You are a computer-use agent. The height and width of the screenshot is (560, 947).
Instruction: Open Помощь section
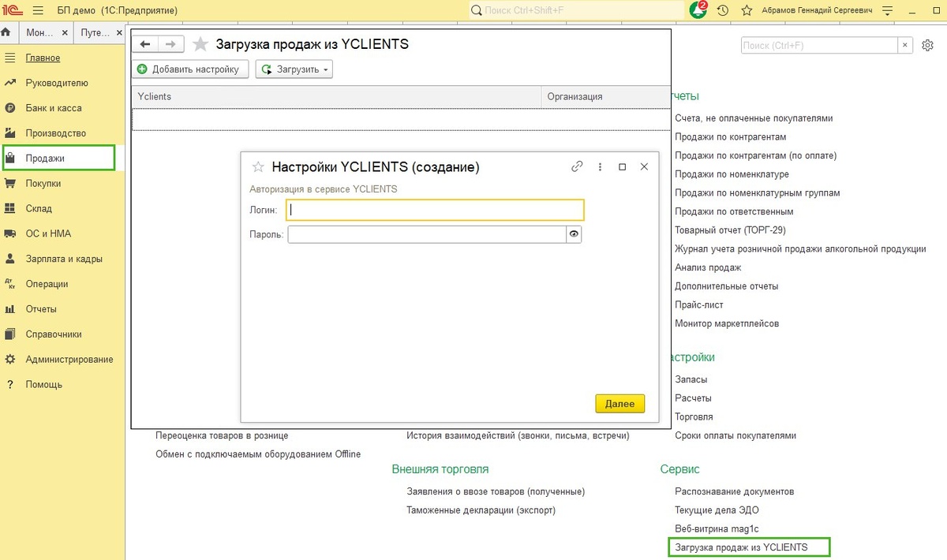coord(44,384)
